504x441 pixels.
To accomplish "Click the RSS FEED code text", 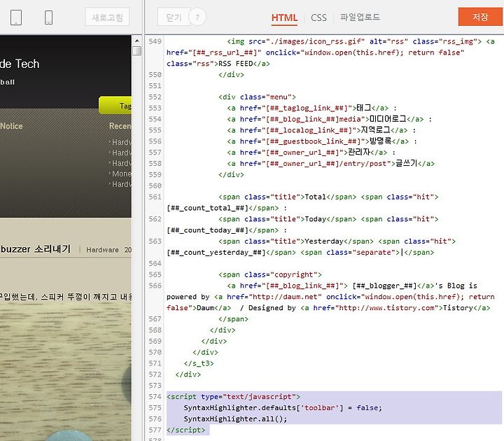I will click(236, 63).
